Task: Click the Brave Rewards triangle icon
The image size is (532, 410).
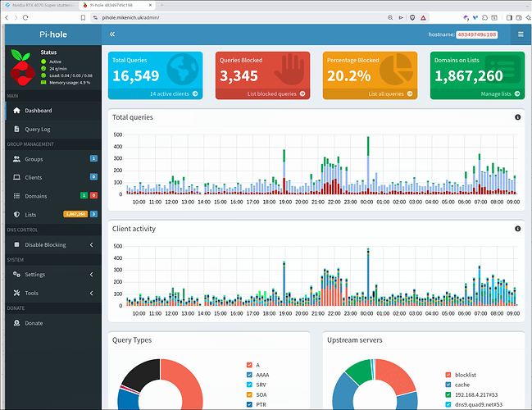Action: click(423, 18)
